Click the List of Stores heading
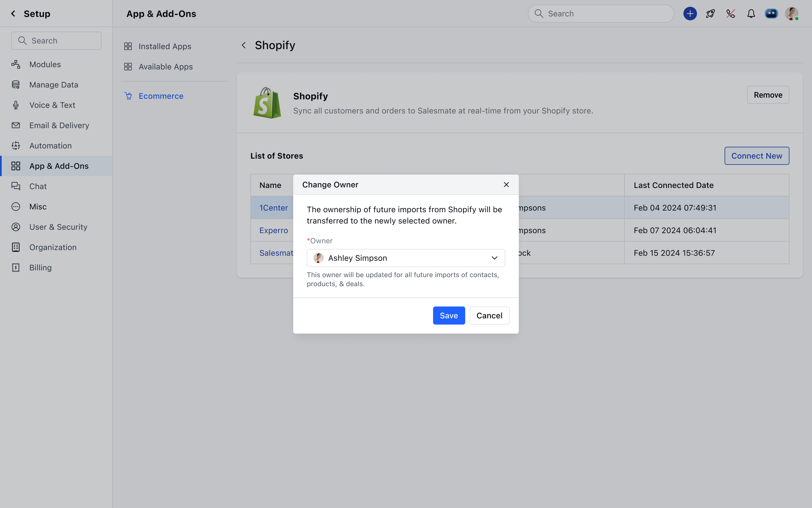The width and height of the screenshot is (812, 508). point(277,156)
